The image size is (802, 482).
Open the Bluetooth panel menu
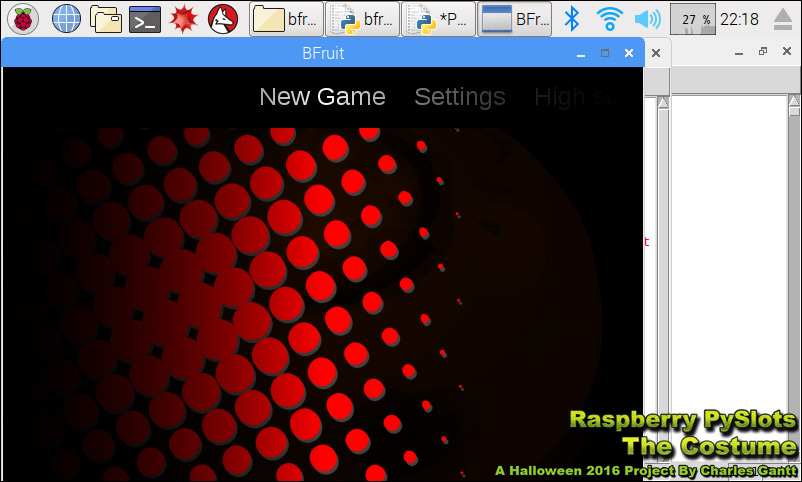[x=571, y=19]
